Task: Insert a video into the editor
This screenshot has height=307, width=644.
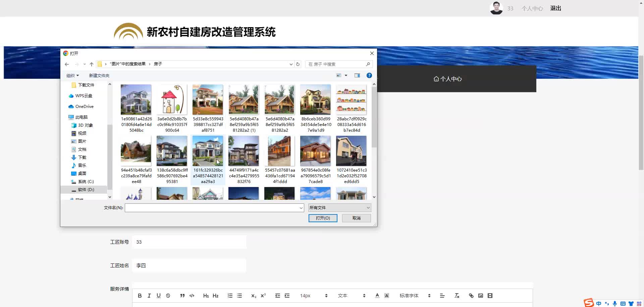Action: pos(490,296)
